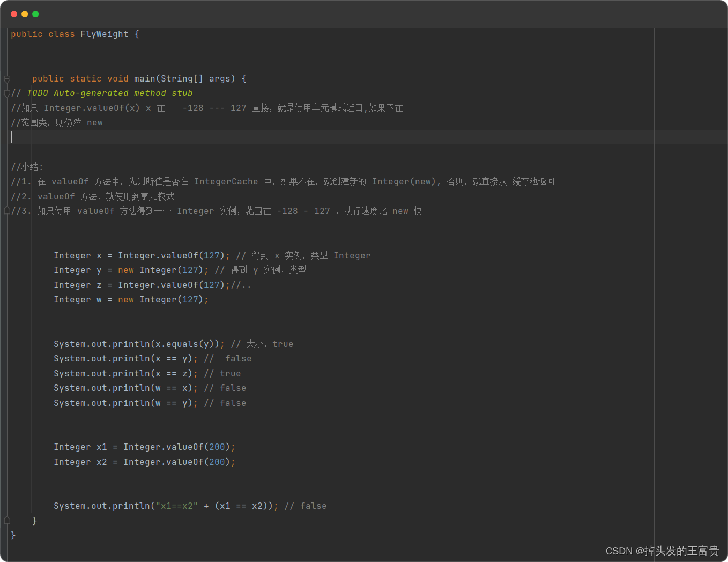Click the comment '// 得到 y 实例, 类型'
728x562 pixels.
(x=261, y=270)
